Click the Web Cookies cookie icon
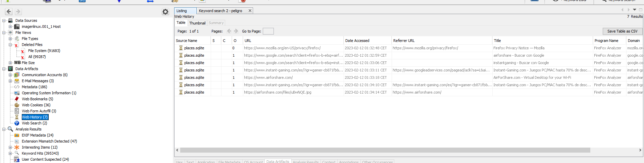Viewport: 644px width, 163px height. (17, 105)
